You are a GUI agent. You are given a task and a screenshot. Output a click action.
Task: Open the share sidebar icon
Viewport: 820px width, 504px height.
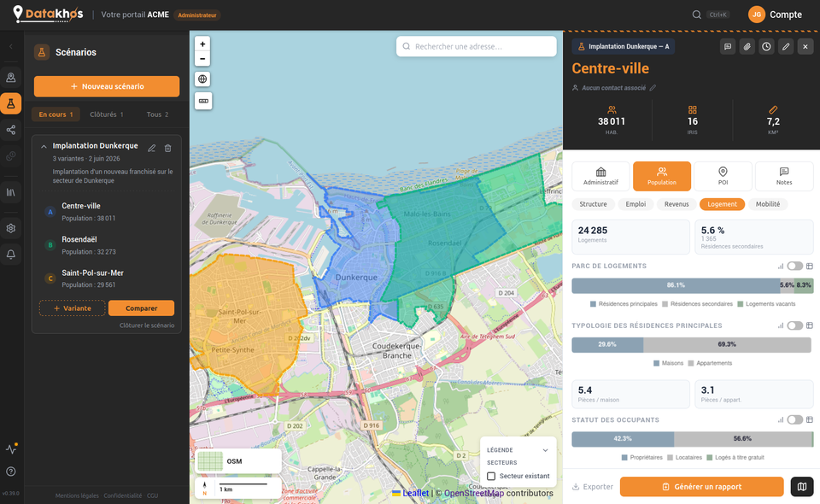[x=11, y=130]
